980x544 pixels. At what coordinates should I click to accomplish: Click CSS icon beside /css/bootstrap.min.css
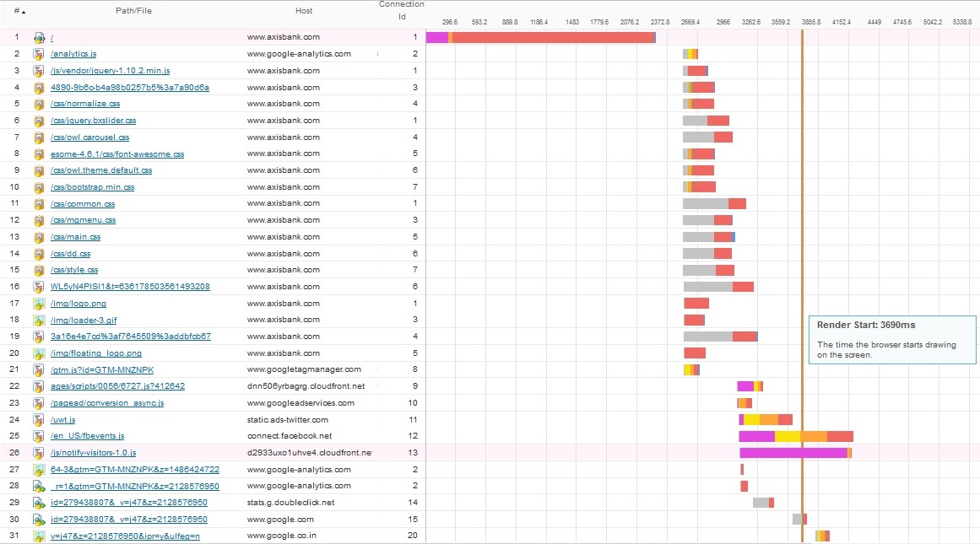tap(39, 187)
